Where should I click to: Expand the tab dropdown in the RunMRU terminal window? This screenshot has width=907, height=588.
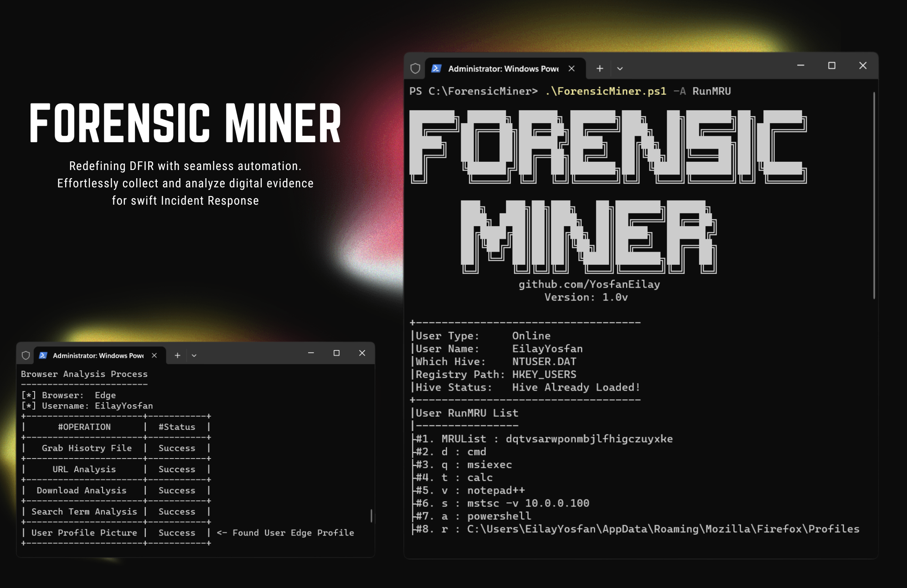(x=620, y=68)
